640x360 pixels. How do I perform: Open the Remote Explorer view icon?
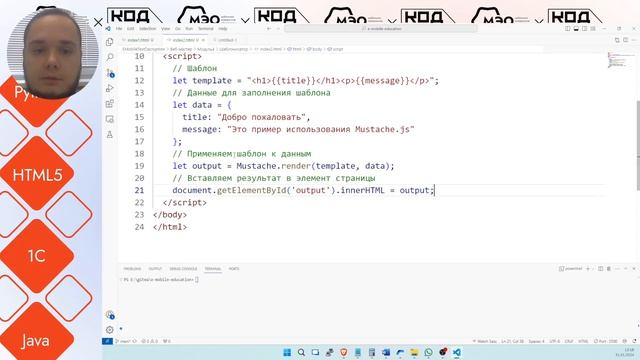coord(110,119)
